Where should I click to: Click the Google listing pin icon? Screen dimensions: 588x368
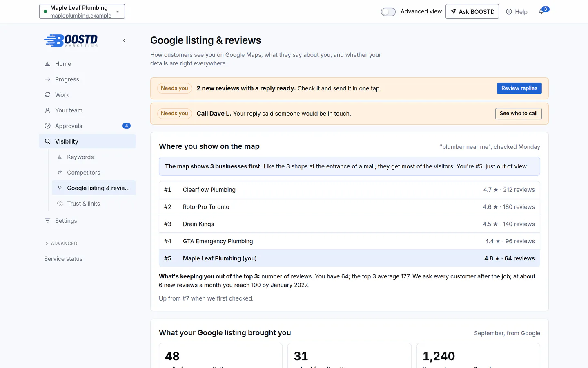click(60, 188)
